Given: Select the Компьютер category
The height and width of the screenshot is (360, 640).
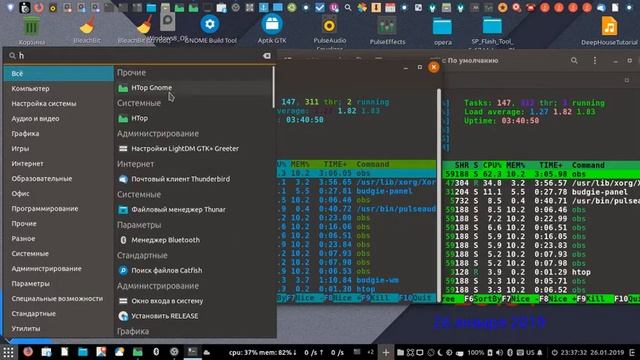Looking at the screenshot, I should click(x=59, y=89).
